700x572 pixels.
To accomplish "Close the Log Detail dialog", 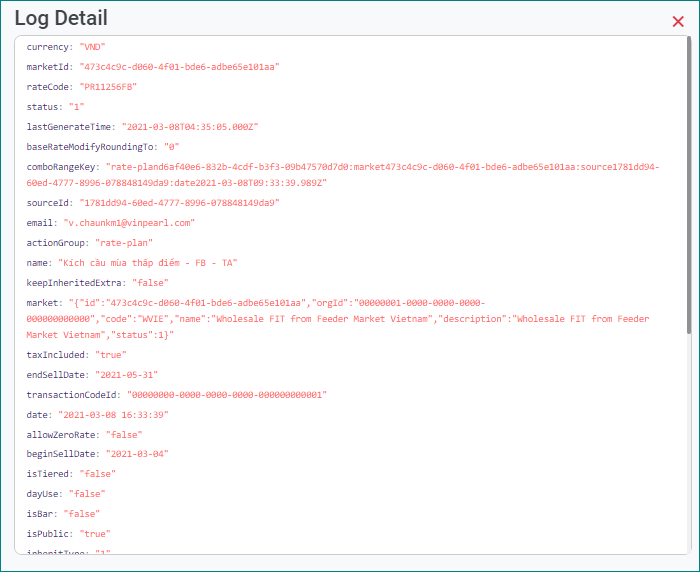I will click(x=678, y=21).
